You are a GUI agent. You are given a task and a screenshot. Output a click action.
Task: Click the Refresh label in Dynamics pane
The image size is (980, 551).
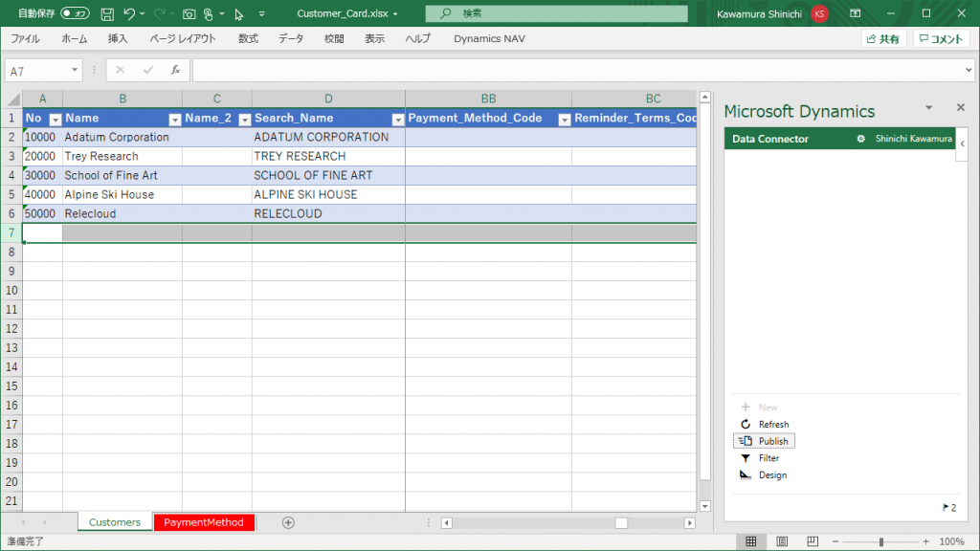pos(773,424)
